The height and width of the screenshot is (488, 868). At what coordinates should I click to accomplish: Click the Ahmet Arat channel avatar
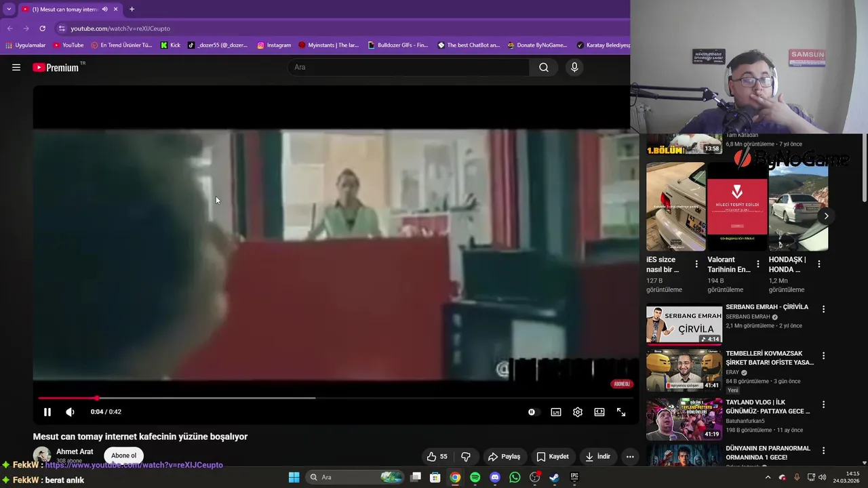[42, 456]
